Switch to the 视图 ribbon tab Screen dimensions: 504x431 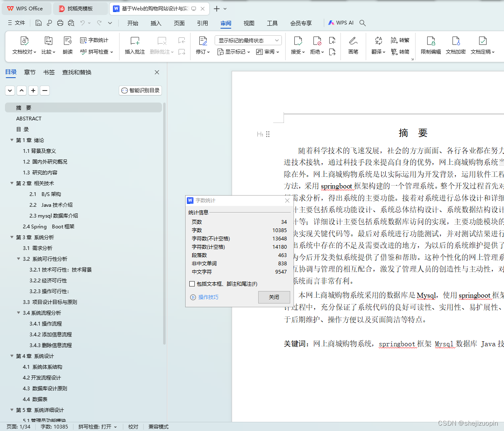(249, 23)
